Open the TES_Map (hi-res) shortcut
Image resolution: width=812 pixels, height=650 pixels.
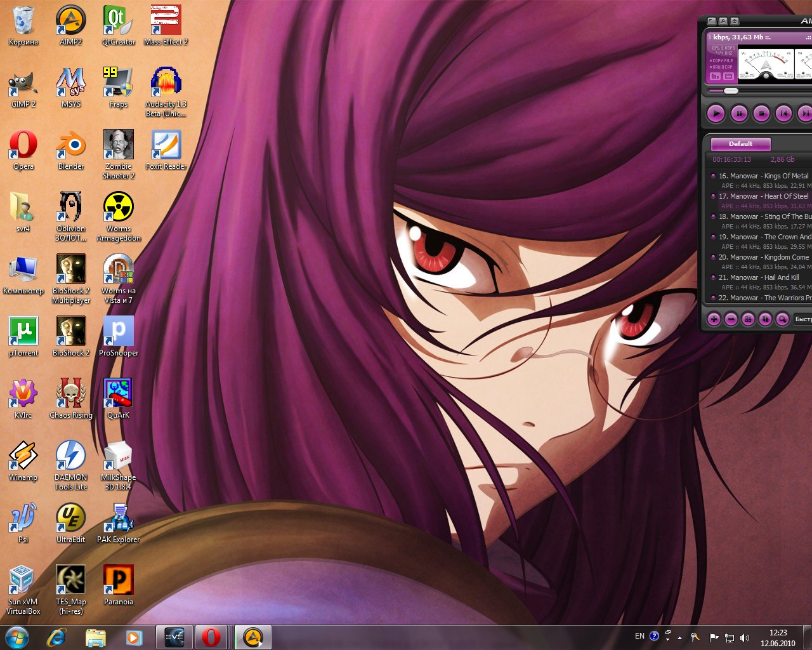pyautogui.click(x=71, y=590)
